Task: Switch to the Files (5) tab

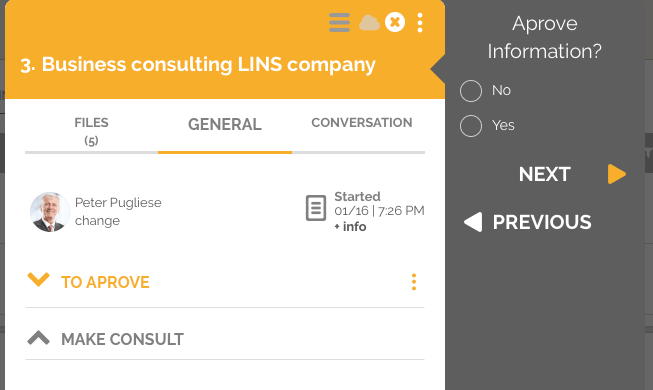Action: 91,131
